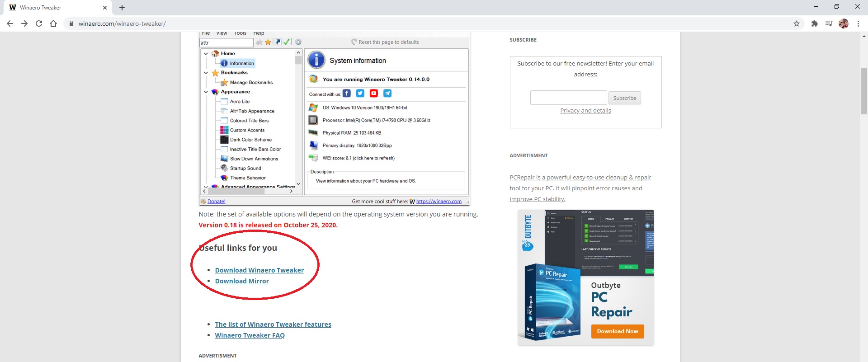Click the YouTube icon in screenshot
Viewport: 868px width, 362px height.
[374, 94]
